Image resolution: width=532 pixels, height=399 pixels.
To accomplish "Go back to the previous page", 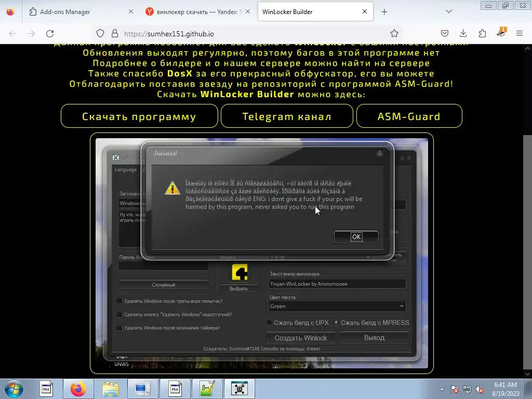I will (12, 34).
